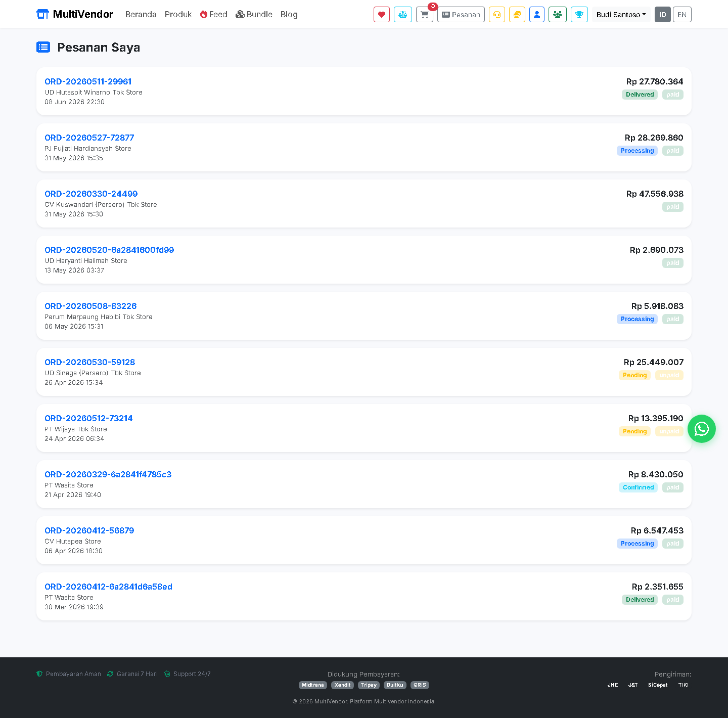The height and width of the screenshot is (718, 728).
Task: Switch language to EN
Action: pos(682,15)
